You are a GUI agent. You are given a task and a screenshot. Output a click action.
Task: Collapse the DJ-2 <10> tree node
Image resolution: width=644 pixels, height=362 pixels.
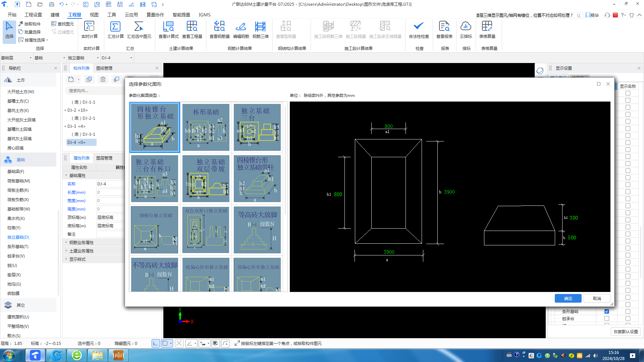click(x=65, y=110)
